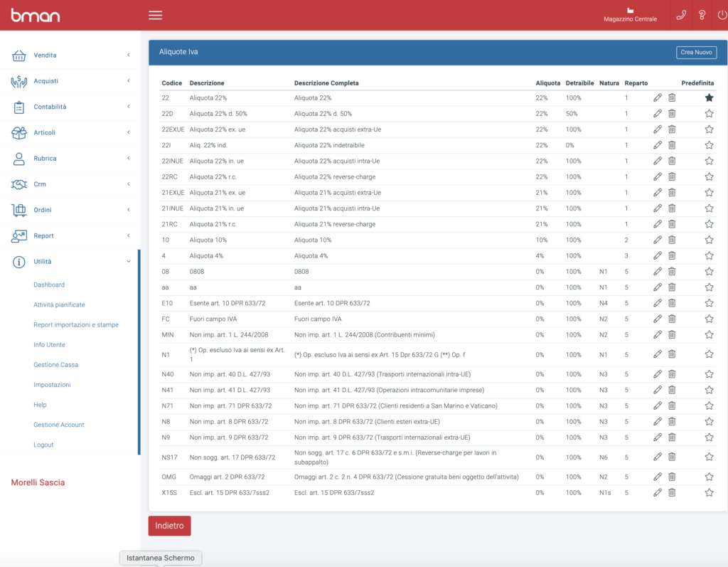
Task: Open Gestione Account submenu item
Action: click(58, 425)
